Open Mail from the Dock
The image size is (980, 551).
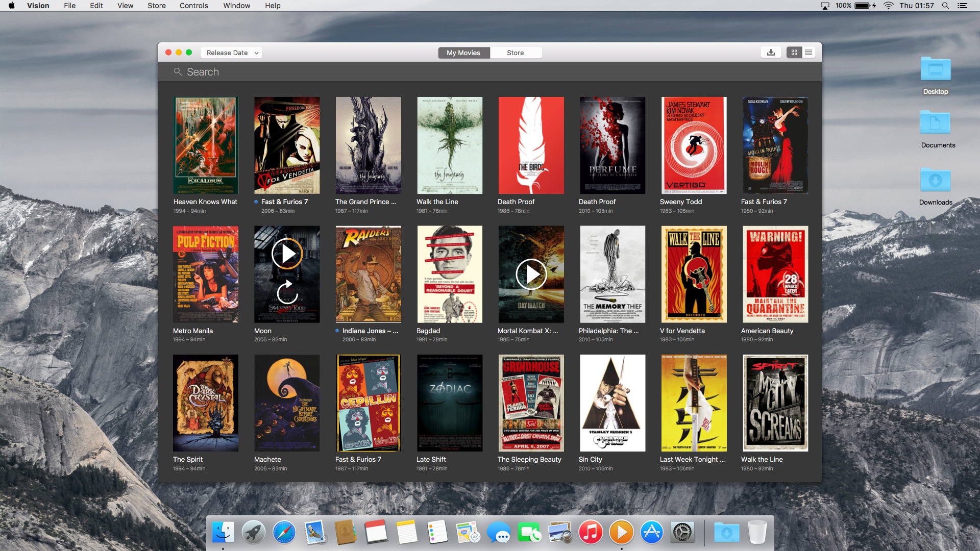pos(315,532)
